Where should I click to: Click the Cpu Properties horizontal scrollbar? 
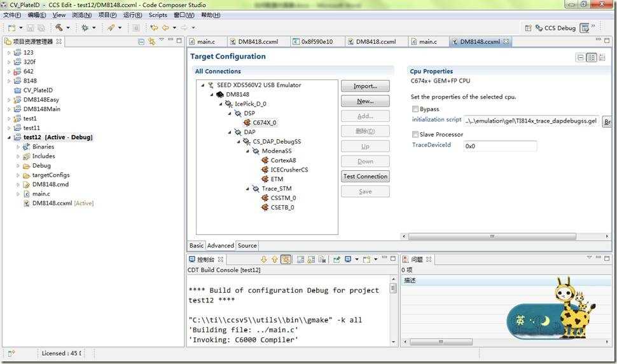click(x=492, y=236)
